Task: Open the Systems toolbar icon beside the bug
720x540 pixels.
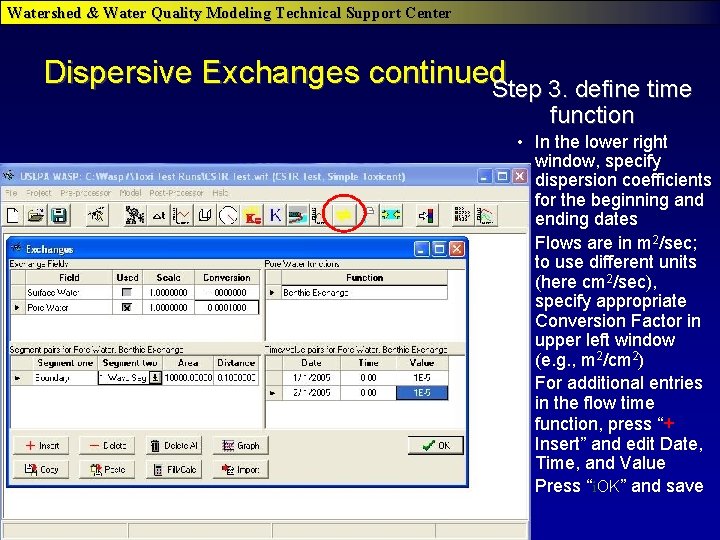Action: (x=135, y=215)
